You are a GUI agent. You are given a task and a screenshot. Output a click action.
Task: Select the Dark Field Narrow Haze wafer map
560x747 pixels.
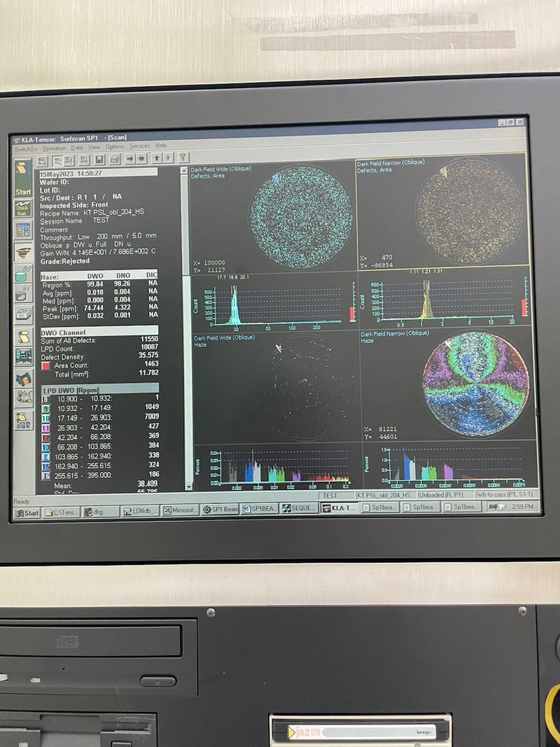[x=475, y=384]
